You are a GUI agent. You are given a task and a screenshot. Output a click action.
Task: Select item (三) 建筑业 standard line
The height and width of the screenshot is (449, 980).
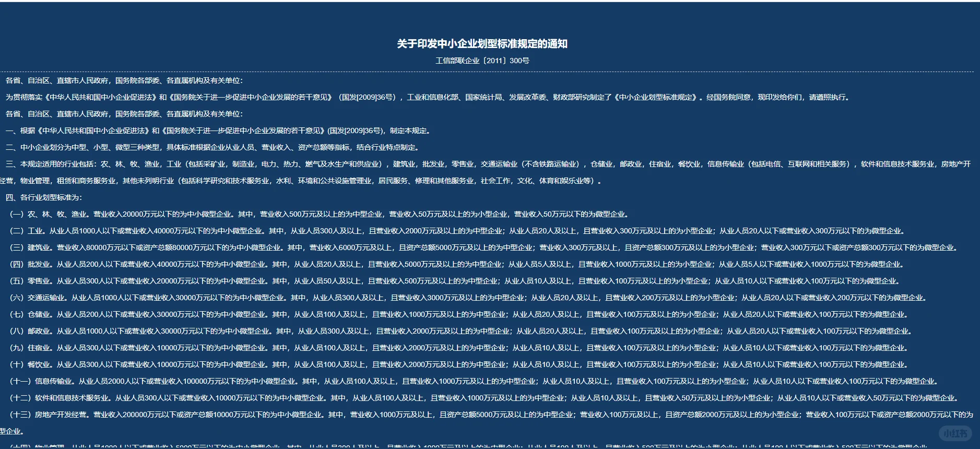(x=485, y=247)
